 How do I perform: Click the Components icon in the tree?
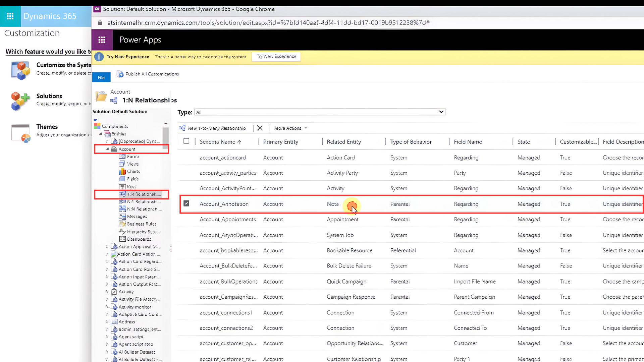point(97,126)
